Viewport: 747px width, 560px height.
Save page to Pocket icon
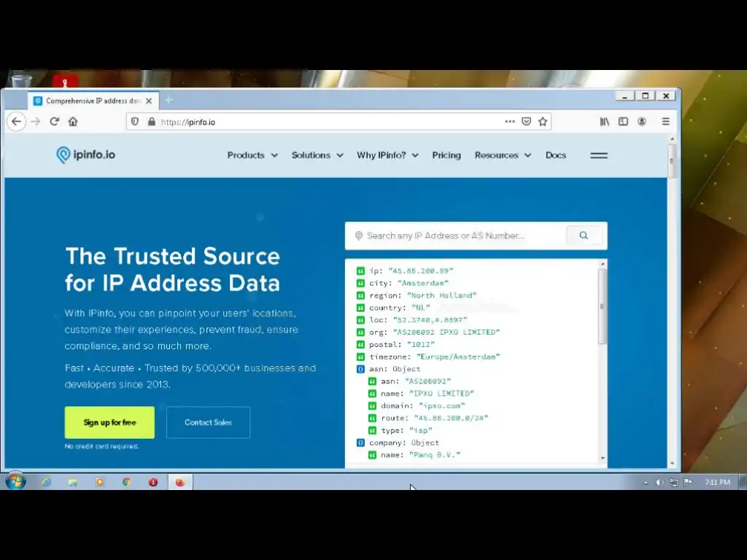pos(526,122)
